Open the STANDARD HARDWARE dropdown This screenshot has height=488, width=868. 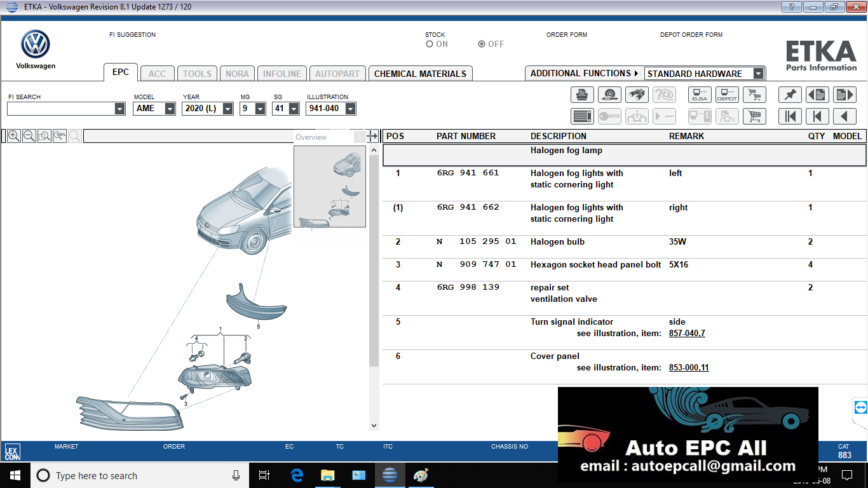tap(758, 74)
